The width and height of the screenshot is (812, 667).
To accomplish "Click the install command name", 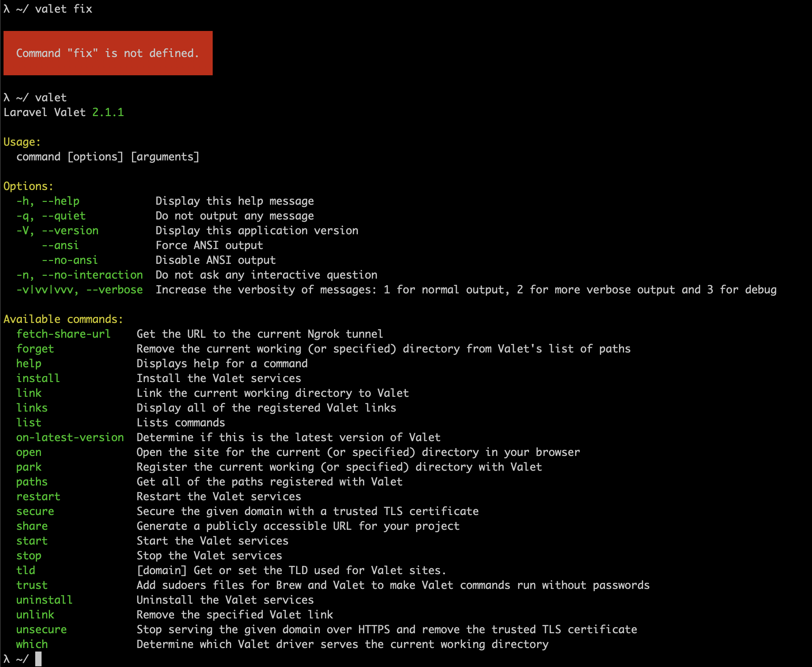I will click(38, 379).
